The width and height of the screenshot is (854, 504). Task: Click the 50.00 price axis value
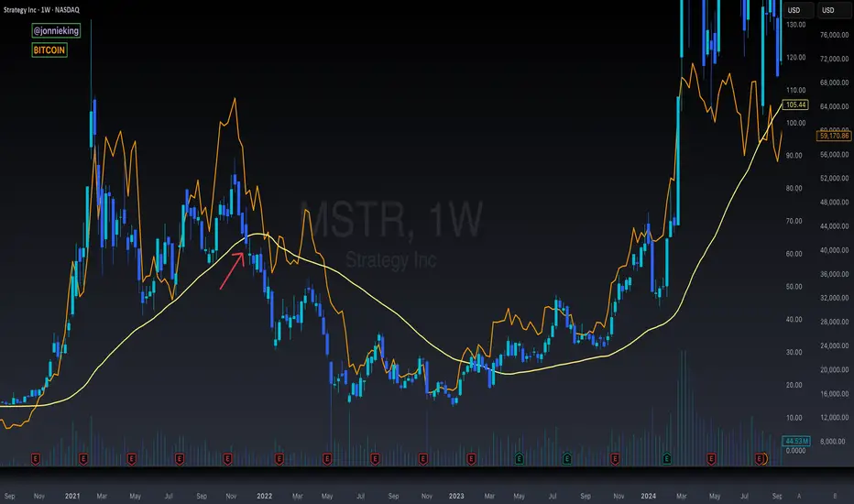coord(794,287)
